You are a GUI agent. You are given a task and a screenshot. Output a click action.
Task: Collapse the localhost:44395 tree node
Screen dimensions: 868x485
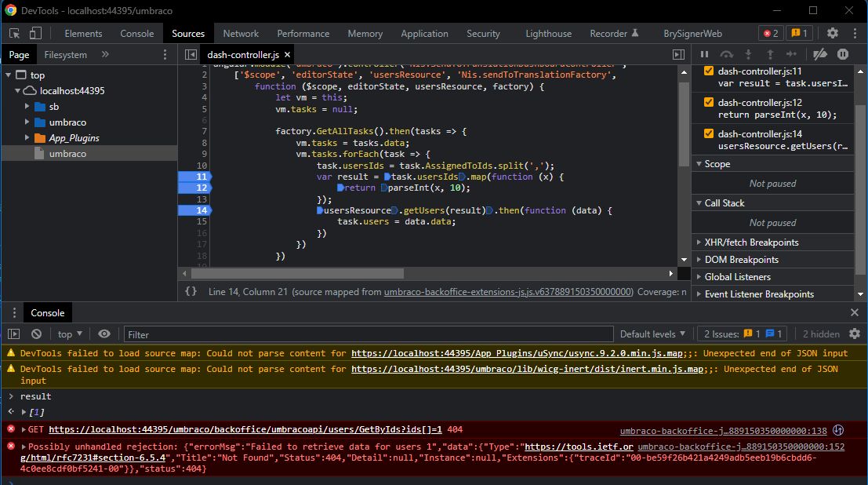(18, 90)
